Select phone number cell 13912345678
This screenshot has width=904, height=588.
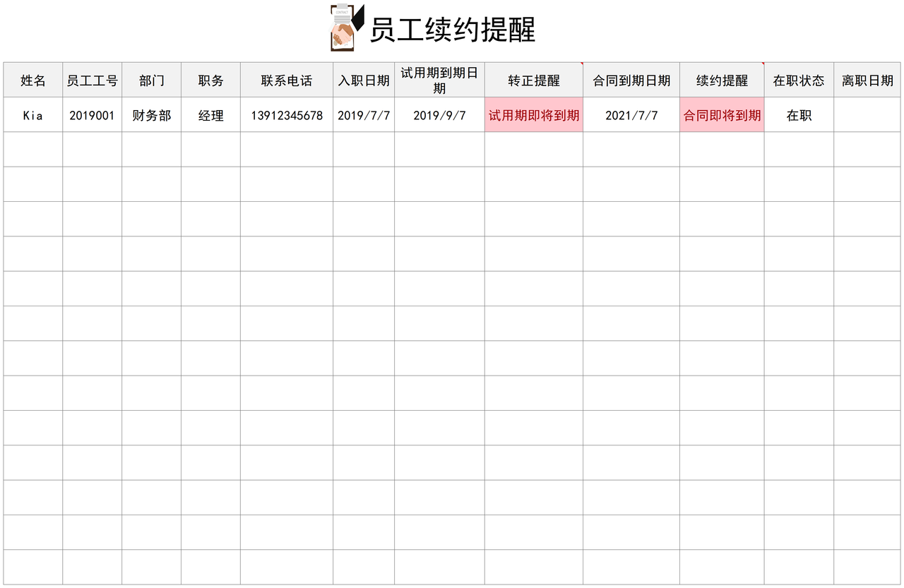[286, 115]
